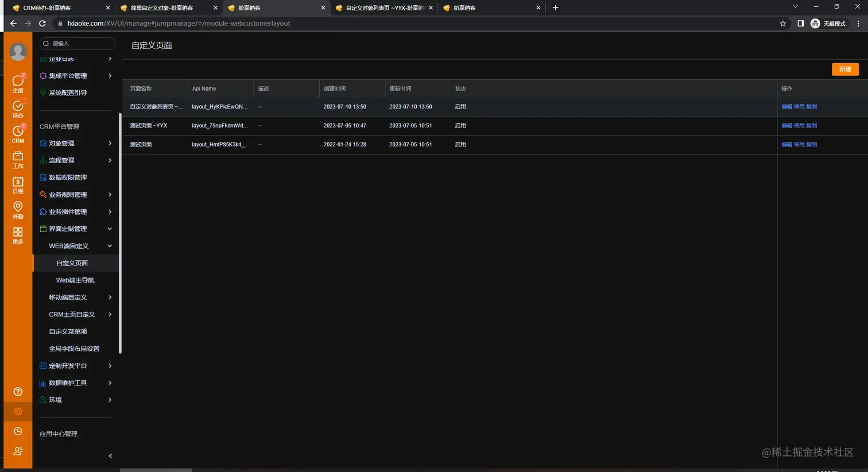868x472 pixels.
Task: Open the browser three-dot menu
Action: [858, 24]
